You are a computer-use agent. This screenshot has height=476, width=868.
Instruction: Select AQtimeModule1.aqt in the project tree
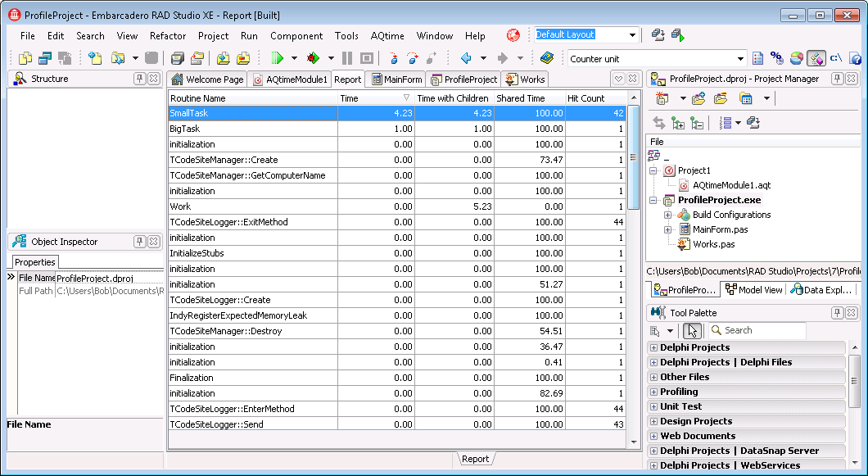pos(731,186)
